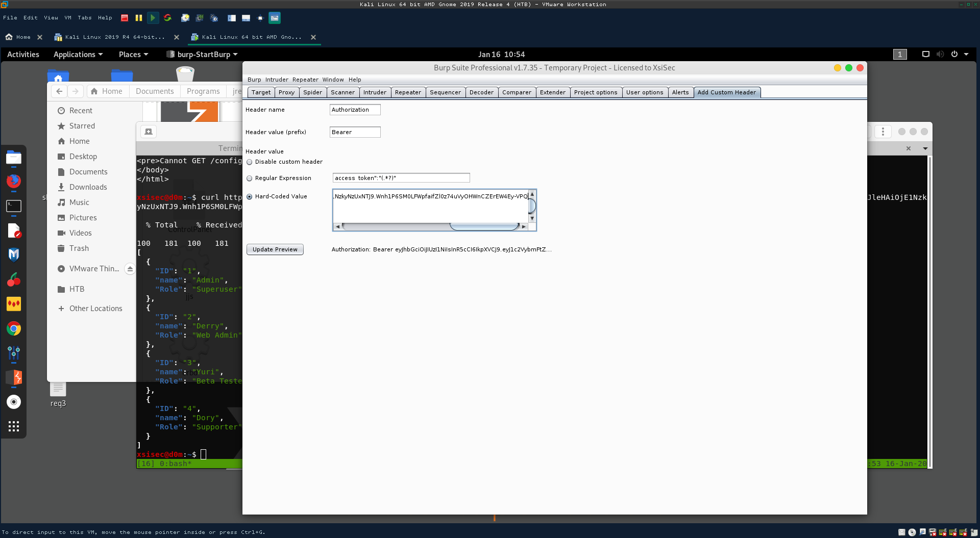Open the kebab menu of the background window
This screenshot has height=538, width=980.
point(883,132)
